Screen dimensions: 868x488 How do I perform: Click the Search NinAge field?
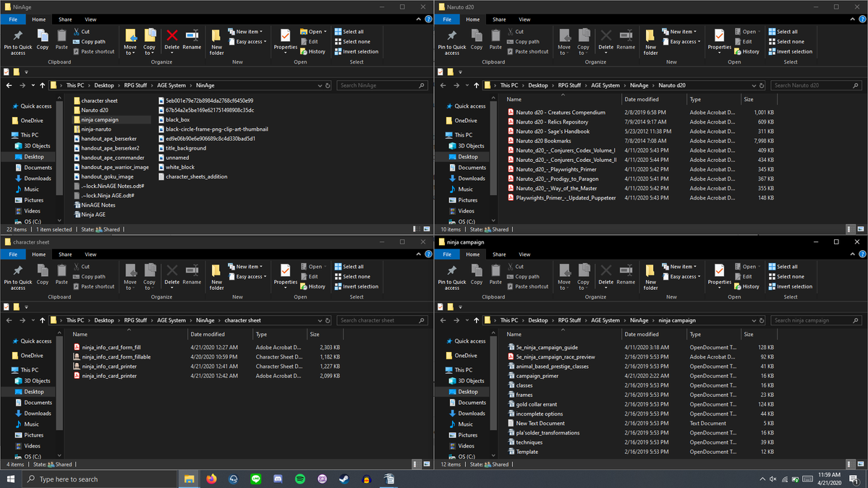click(383, 85)
